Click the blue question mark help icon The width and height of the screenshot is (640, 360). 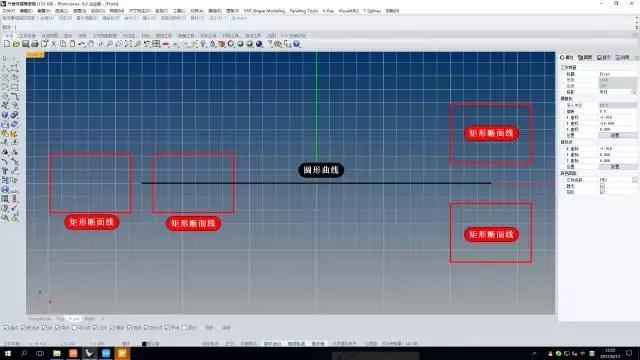tap(296, 44)
